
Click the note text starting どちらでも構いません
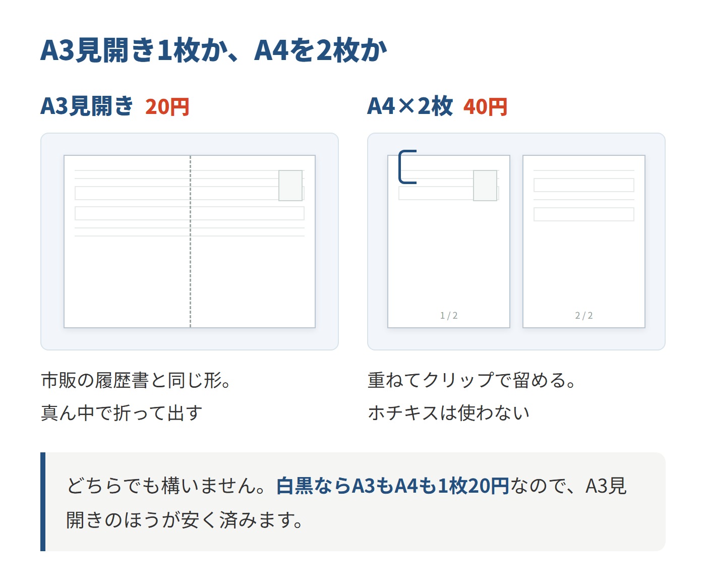(x=346, y=502)
